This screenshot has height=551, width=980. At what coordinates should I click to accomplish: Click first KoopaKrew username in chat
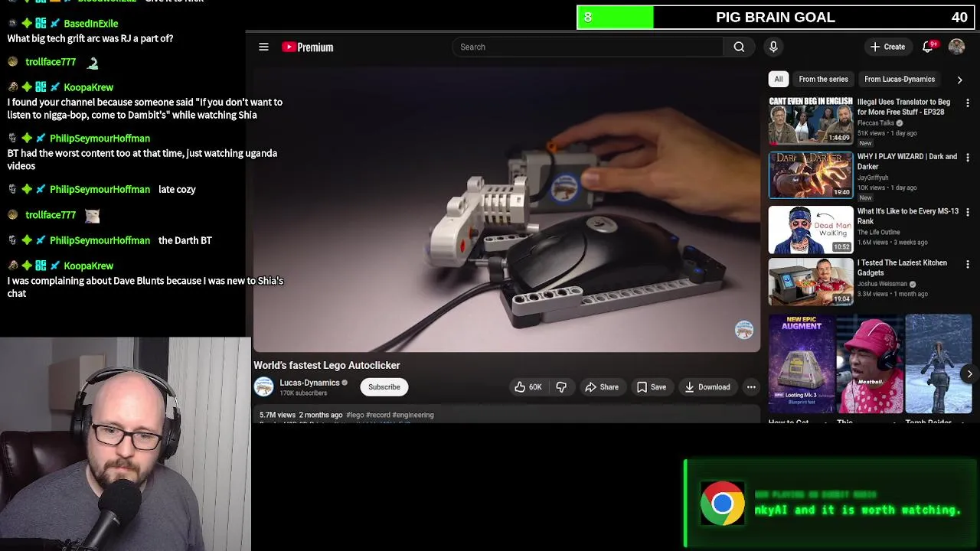pos(88,87)
